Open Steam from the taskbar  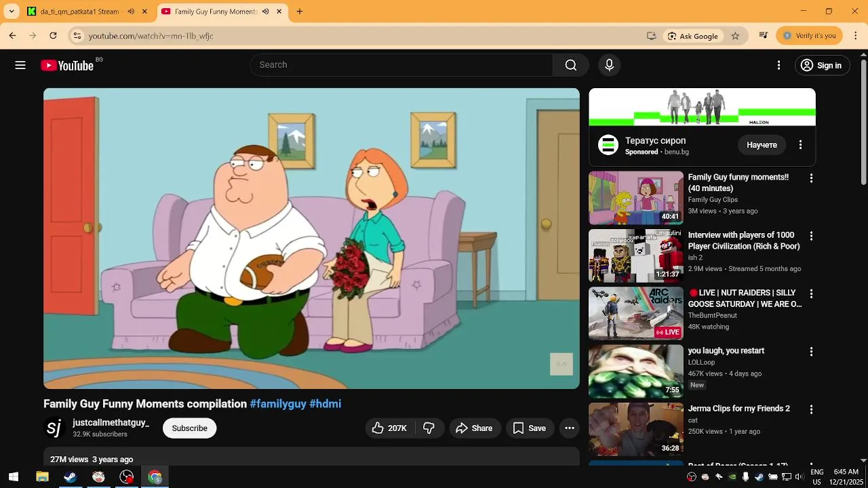point(71,477)
